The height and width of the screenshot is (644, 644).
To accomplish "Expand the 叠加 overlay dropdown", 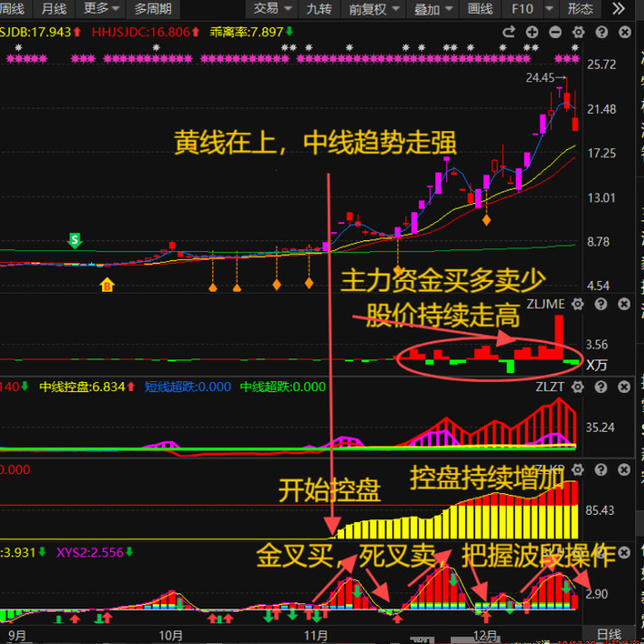I will 433,8.
